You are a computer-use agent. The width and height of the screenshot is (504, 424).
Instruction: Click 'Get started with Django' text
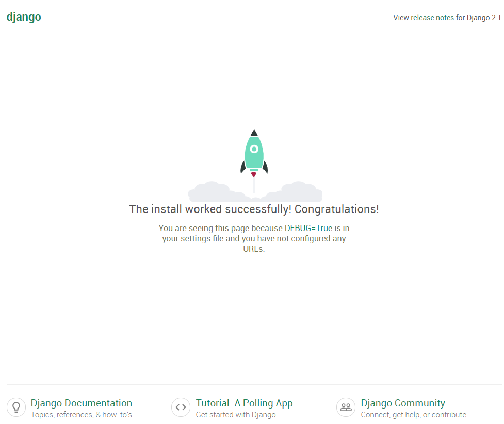[x=236, y=415]
